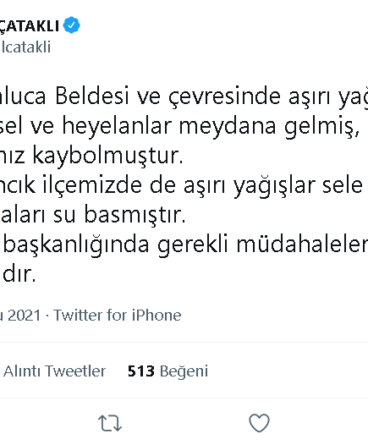Screen dimensions: 368x445
Task: Open the Twitter for iPhone source link
Action: click(x=117, y=315)
